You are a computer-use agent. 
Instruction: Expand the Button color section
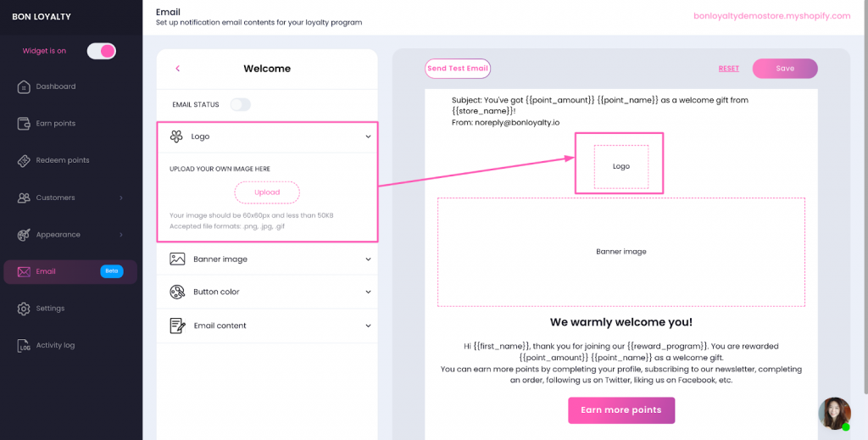pos(368,292)
